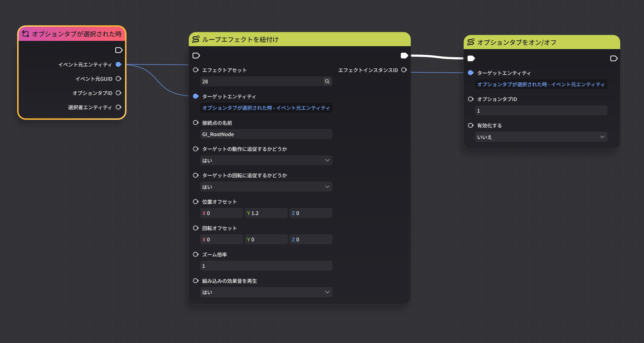Click the GI_RootNode connection name field
The image size is (644, 343).
pyautogui.click(x=266, y=134)
